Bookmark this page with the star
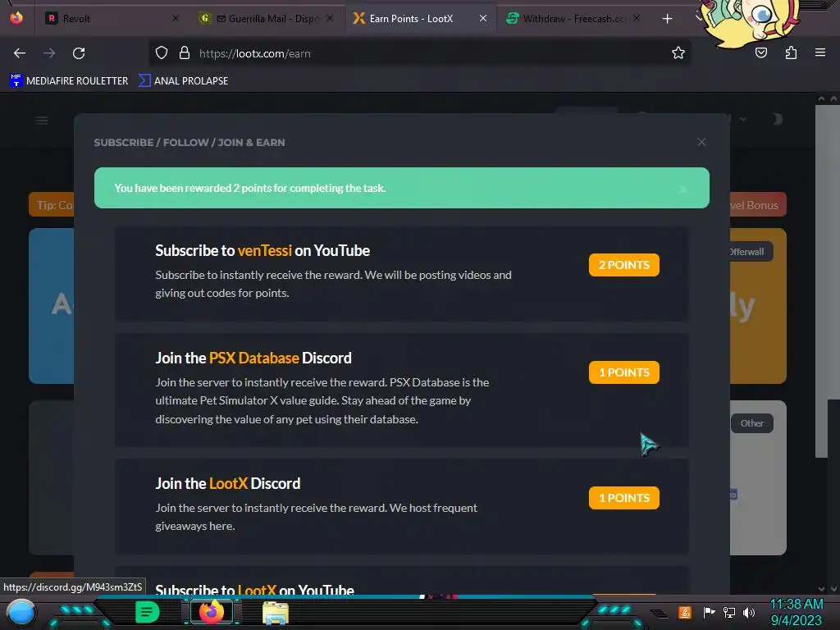Viewport: 840px width, 630px height. pos(678,52)
